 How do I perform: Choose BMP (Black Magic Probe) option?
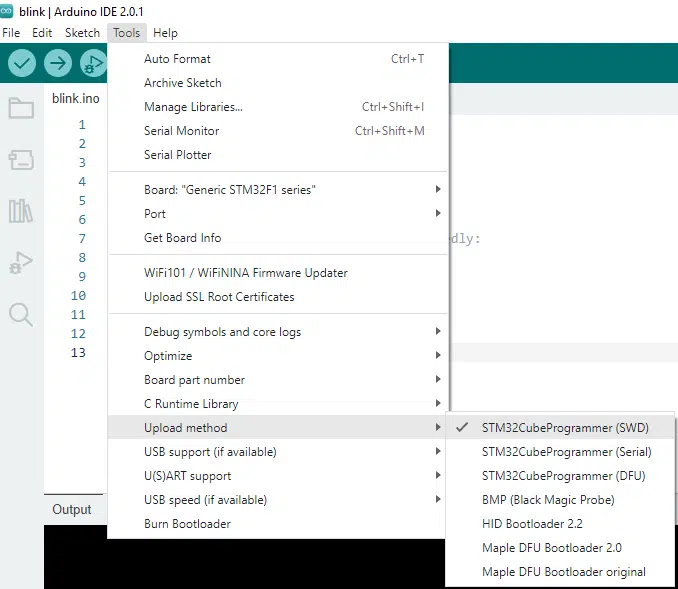[x=560, y=500]
